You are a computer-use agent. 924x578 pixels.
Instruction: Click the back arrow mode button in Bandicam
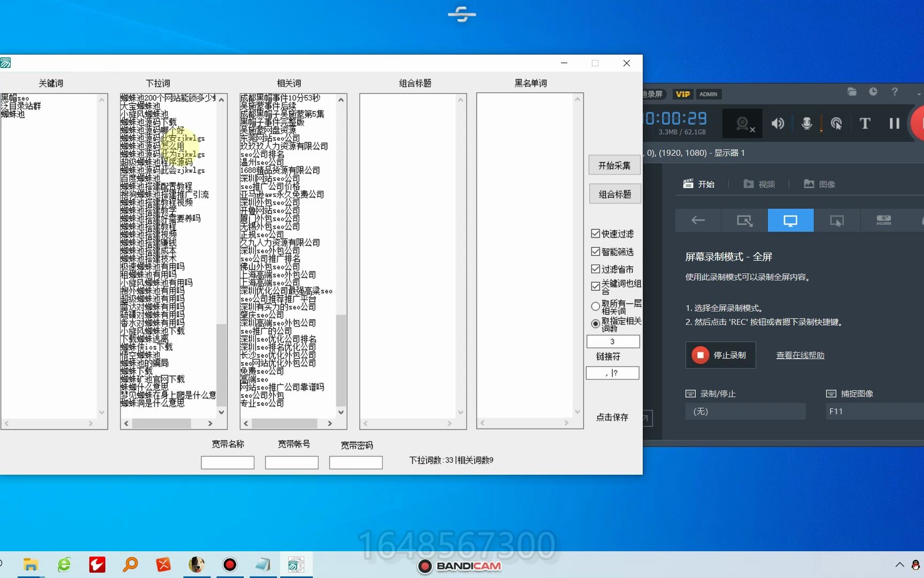pyautogui.click(x=698, y=220)
